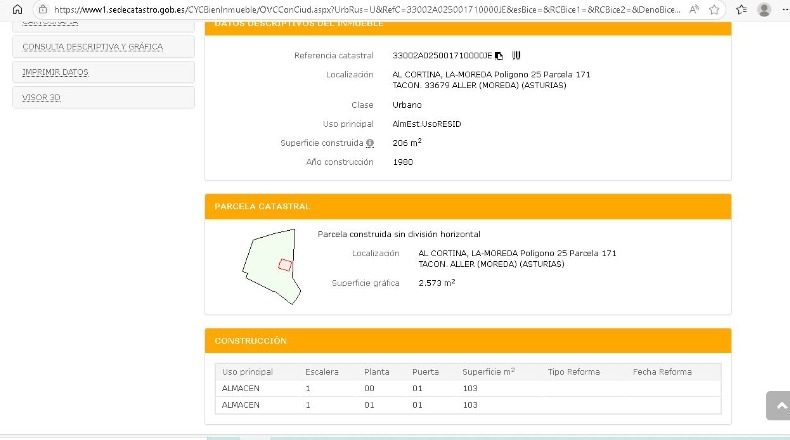Click the read aloud icon in address bar

click(x=694, y=9)
